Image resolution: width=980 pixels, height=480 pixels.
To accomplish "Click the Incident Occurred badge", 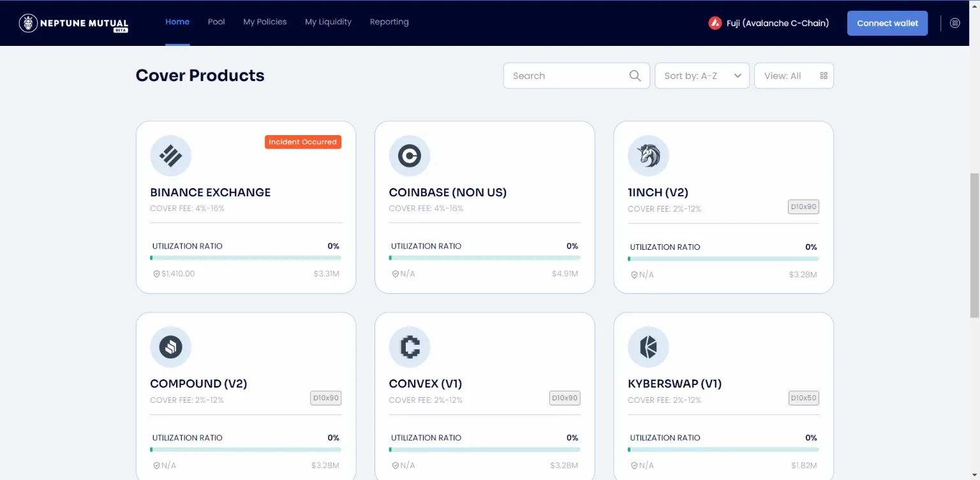I will (303, 142).
